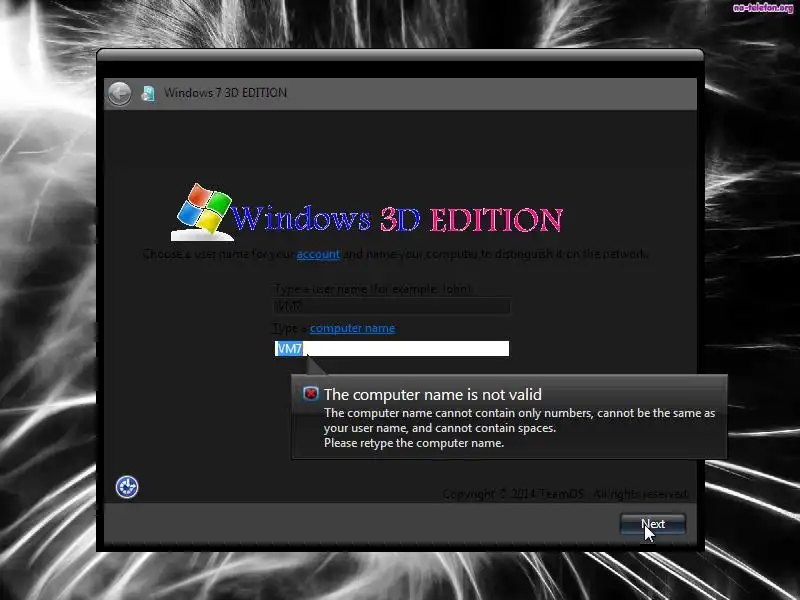800x600 pixels.
Task: Click the user name input field
Action: (392, 307)
